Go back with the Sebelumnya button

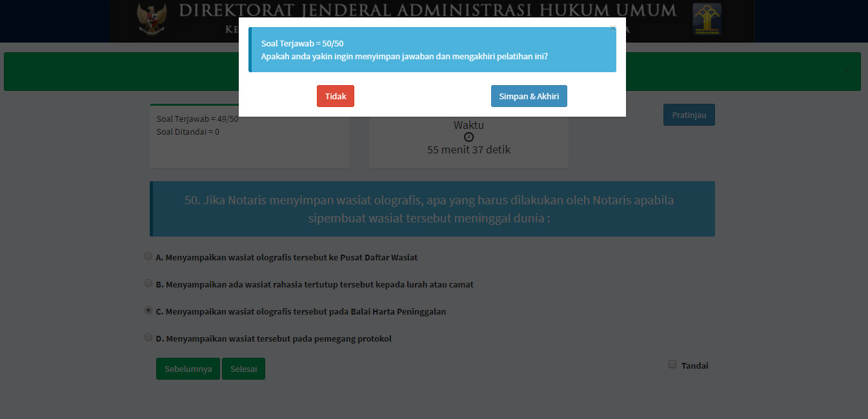click(188, 369)
